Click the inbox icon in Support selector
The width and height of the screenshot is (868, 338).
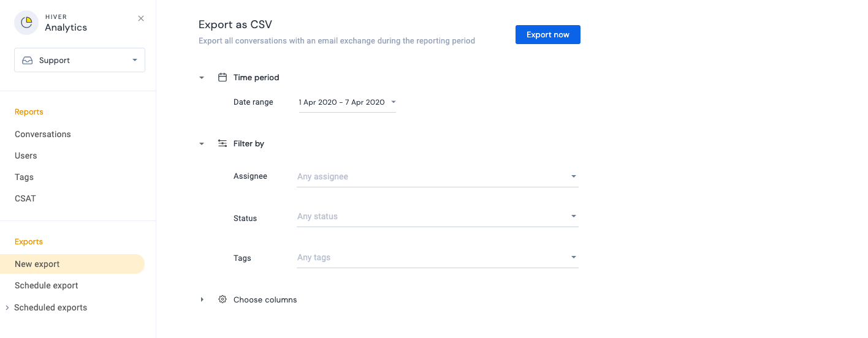coord(28,61)
